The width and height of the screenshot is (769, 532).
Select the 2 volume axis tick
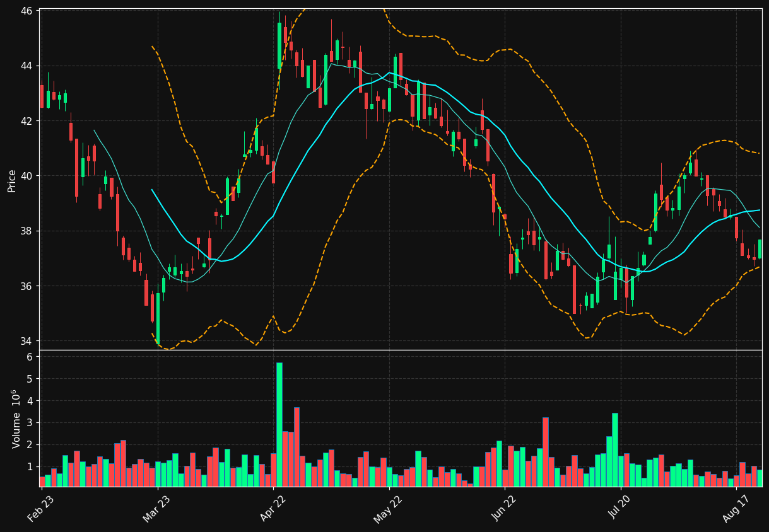coord(31,445)
